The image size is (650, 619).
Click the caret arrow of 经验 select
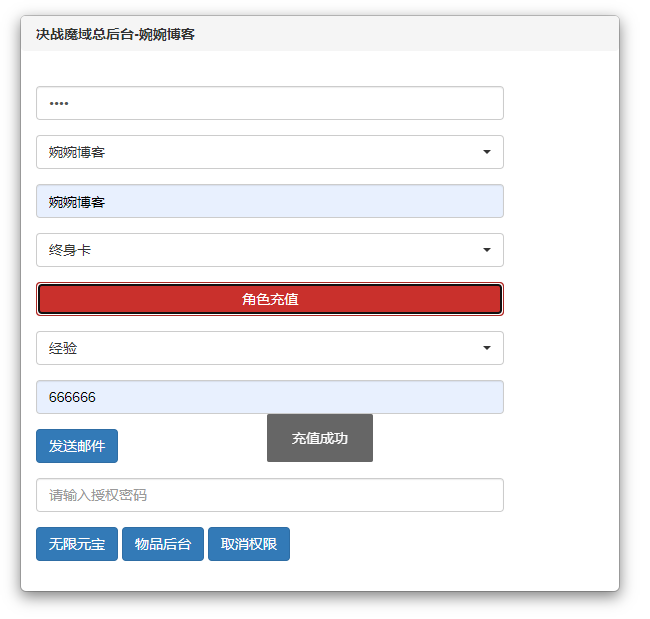[486, 348]
